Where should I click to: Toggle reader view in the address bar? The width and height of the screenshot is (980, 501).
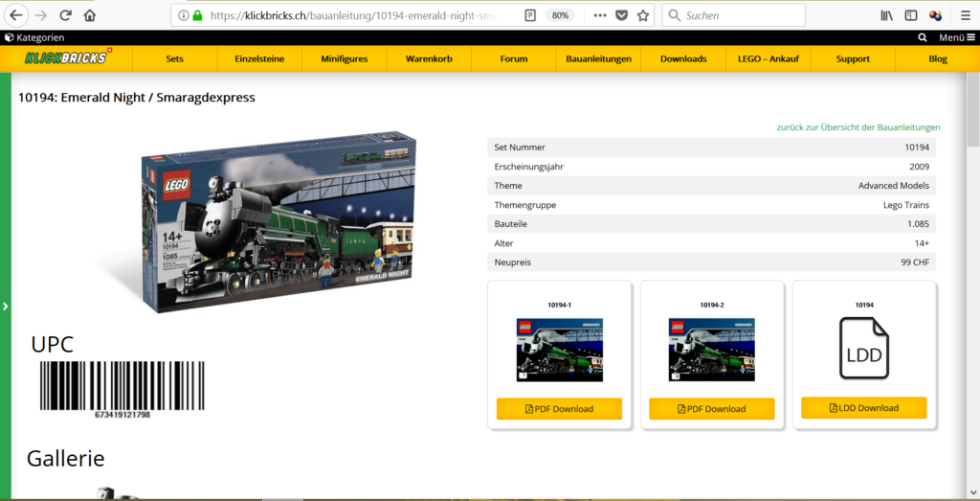[x=530, y=15]
